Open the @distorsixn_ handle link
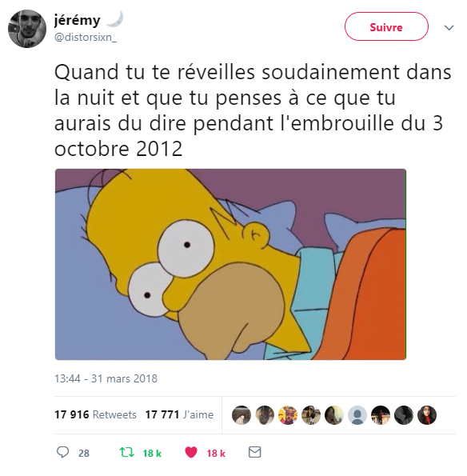 pos(86,38)
